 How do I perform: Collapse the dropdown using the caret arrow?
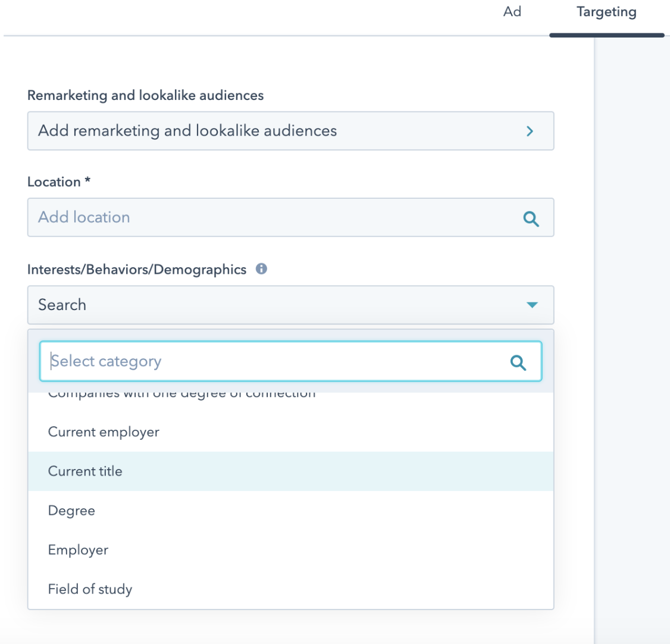coord(532,305)
